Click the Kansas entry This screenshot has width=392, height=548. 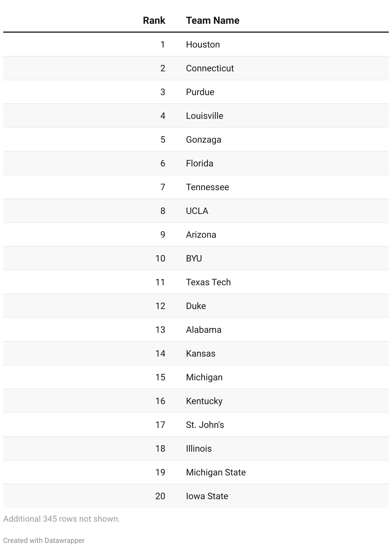click(200, 353)
